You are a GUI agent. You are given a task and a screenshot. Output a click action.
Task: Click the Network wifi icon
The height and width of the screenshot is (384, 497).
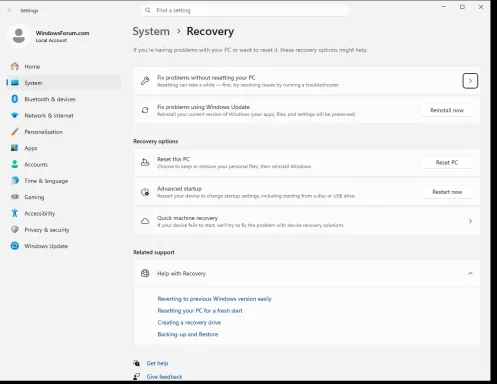(15, 115)
